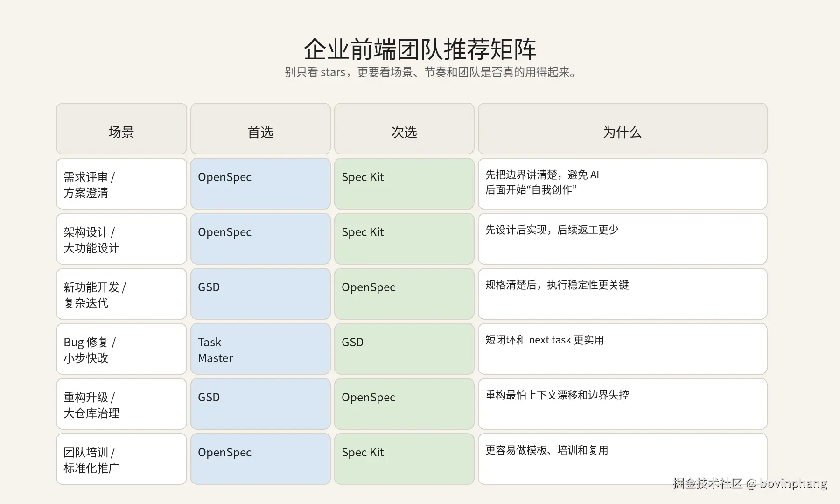Screen dimensions: 840x504
Task: Click the 架构设计 / 大功能设计 scenario cell
Action: (121, 239)
